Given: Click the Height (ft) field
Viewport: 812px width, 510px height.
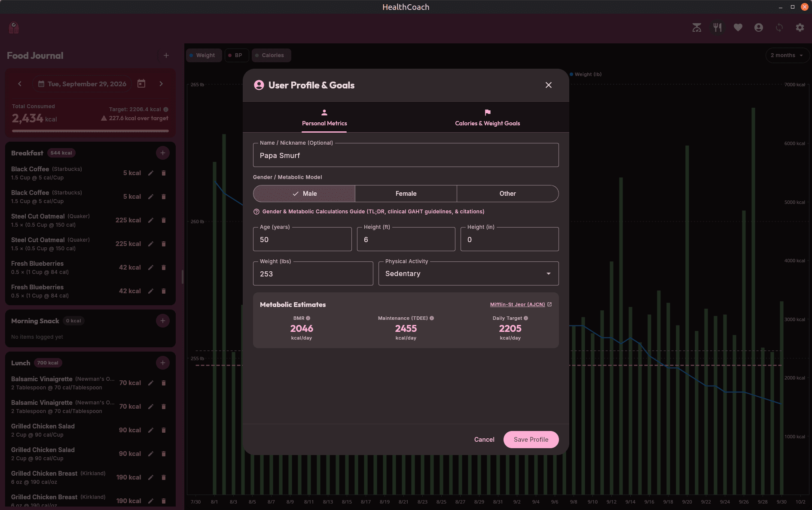Looking at the screenshot, I should point(406,239).
